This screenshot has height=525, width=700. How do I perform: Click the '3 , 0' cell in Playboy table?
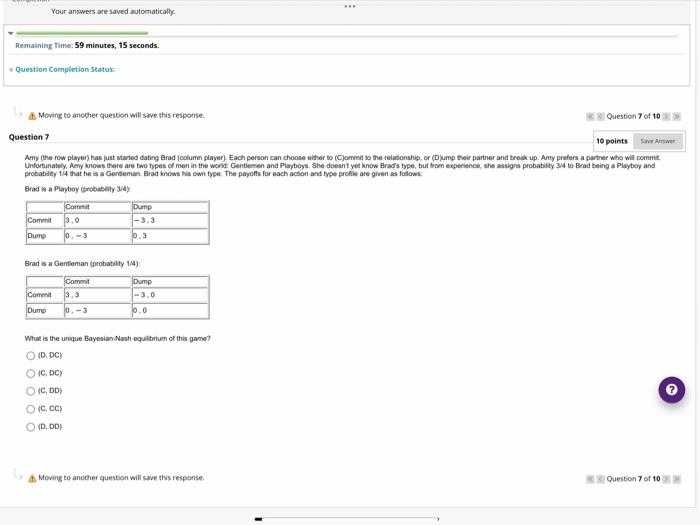[98, 221]
